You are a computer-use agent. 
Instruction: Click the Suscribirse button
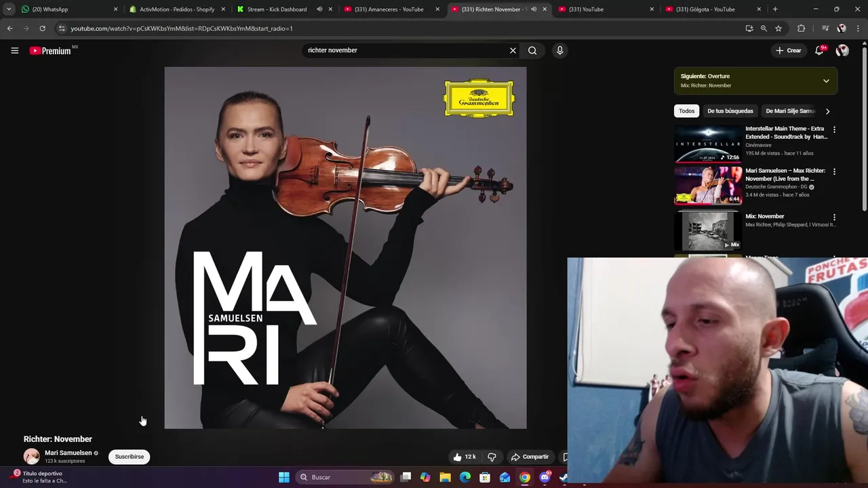pos(130,457)
